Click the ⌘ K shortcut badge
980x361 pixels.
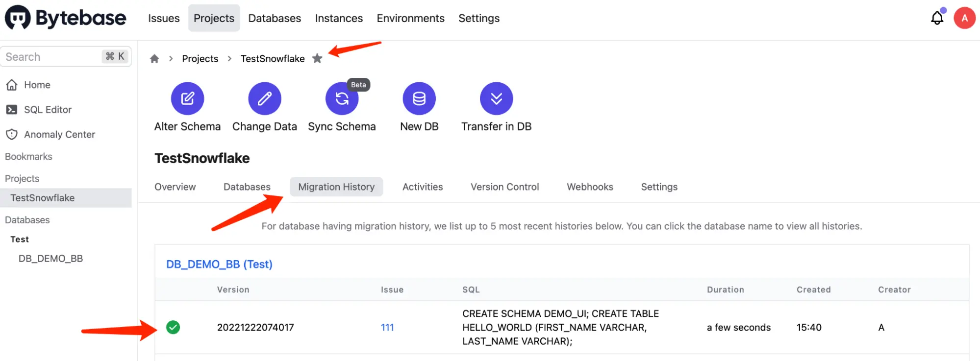pos(115,56)
